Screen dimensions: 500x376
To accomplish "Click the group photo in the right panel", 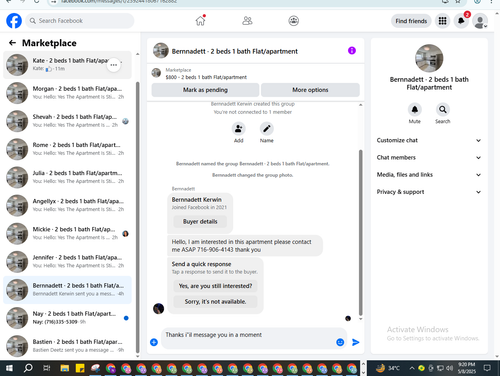I will (x=429, y=58).
